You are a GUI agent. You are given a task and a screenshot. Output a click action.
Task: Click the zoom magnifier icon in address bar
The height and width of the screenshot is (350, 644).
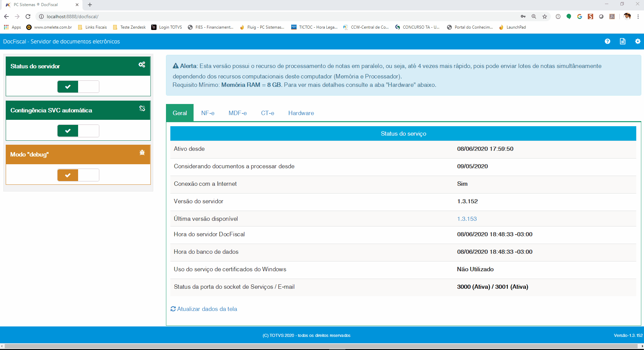point(534,16)
